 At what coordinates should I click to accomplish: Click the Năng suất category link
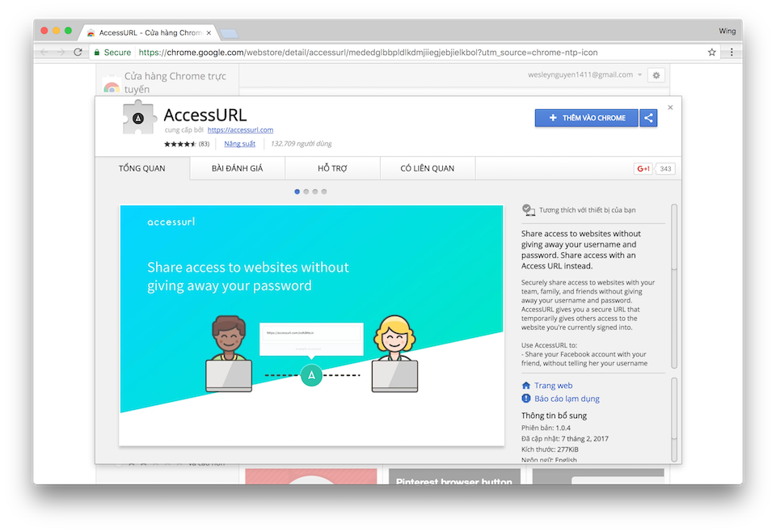(239, 144)
